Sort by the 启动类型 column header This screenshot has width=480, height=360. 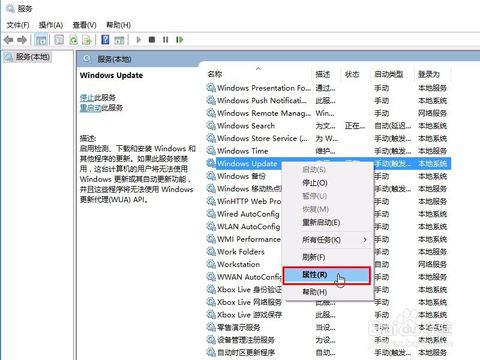pyautogui.click(x=392, y=74)
